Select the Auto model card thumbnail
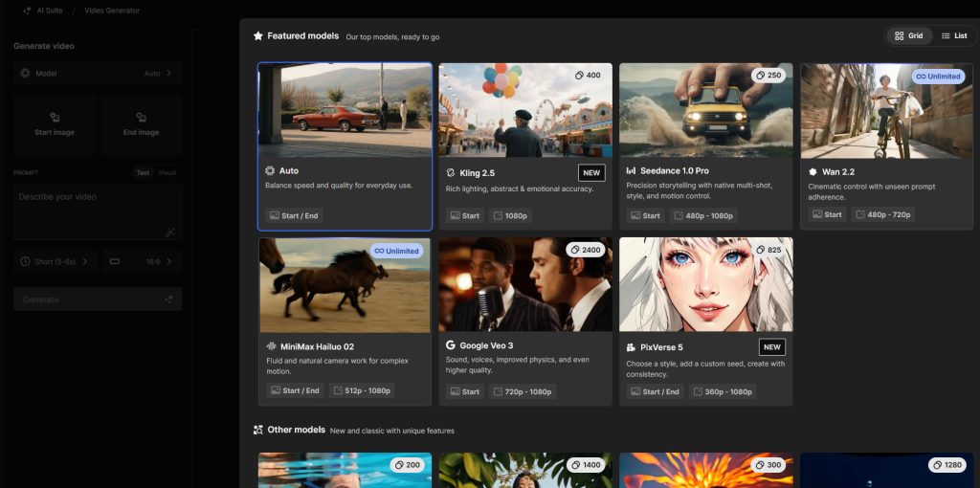980x488 pixels. click(x=345, y=110)
